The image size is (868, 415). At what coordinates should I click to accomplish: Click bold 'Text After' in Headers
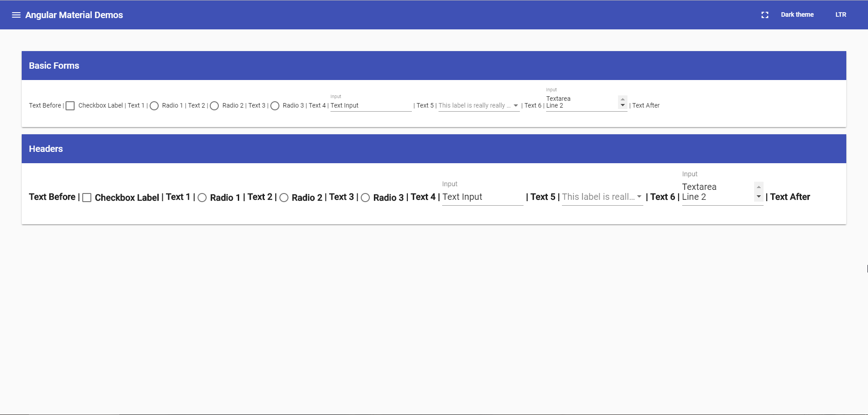[790, 197]
